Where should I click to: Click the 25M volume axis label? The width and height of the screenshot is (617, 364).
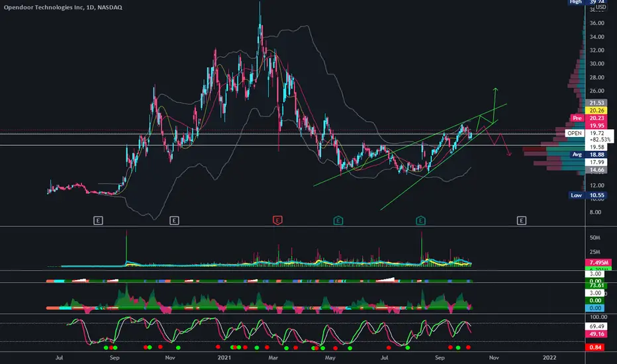[594, 252]
